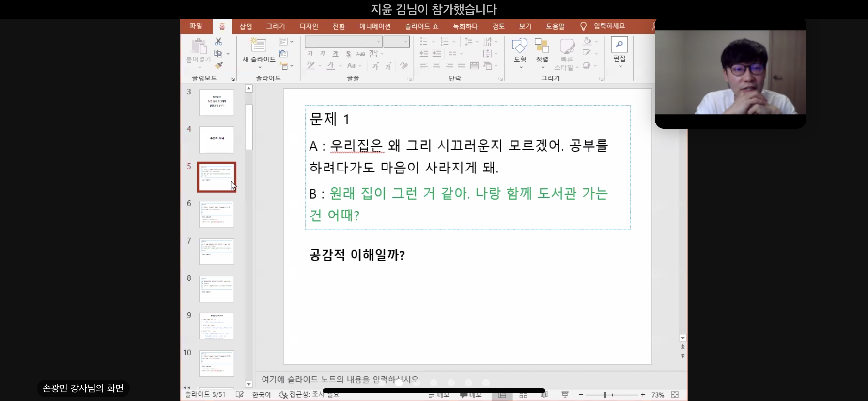The image size is (868, 401).
Task: Switch to slide sorter view icon
Action: pos(523,395)
